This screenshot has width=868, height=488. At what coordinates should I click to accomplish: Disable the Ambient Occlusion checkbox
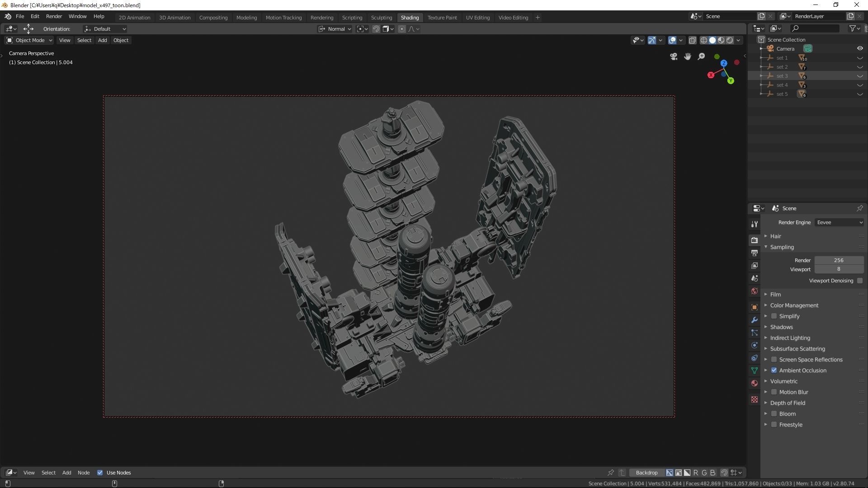pyautogui.click(x=774, y=371)
